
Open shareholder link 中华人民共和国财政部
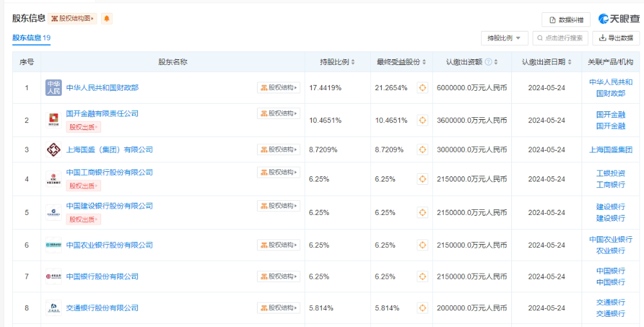pyautogui.click(x=102, y=88)
